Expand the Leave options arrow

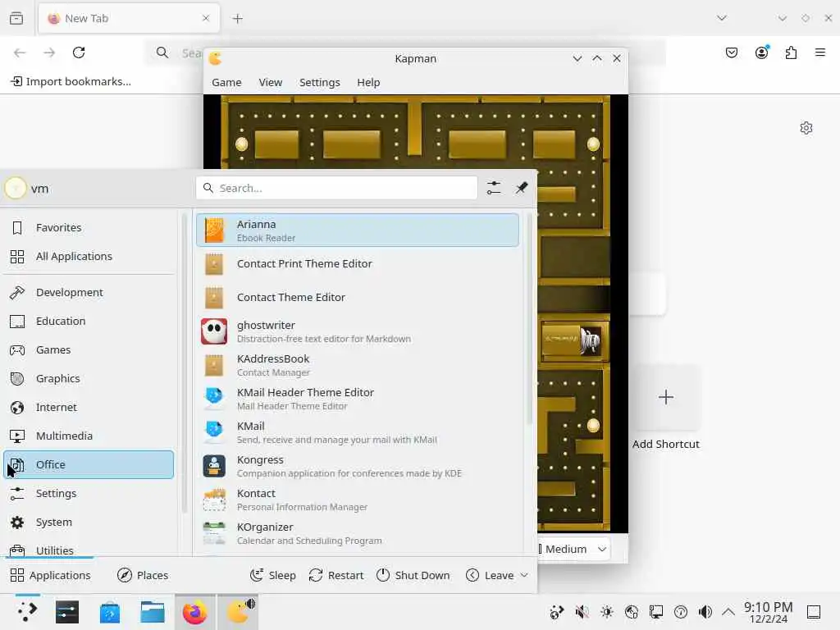524,575
